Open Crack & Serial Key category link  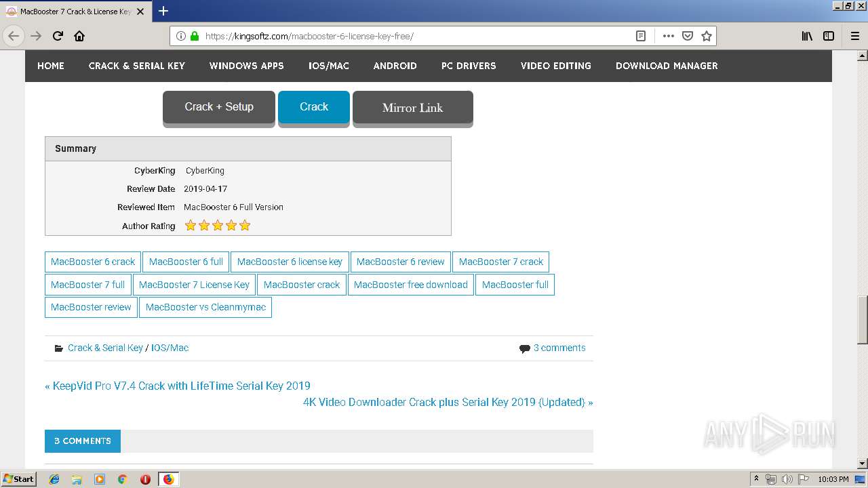pyautogui.click(x=105, y=348)
